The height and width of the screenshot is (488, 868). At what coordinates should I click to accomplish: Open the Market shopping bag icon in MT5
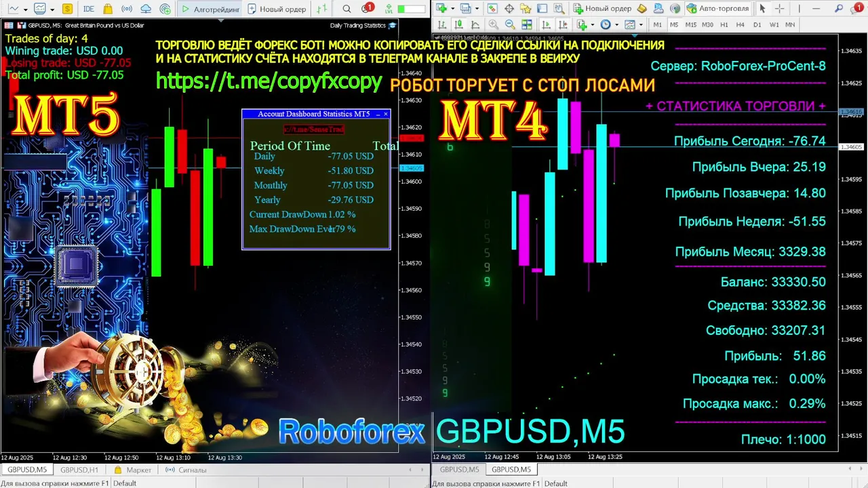click(108, 9)
